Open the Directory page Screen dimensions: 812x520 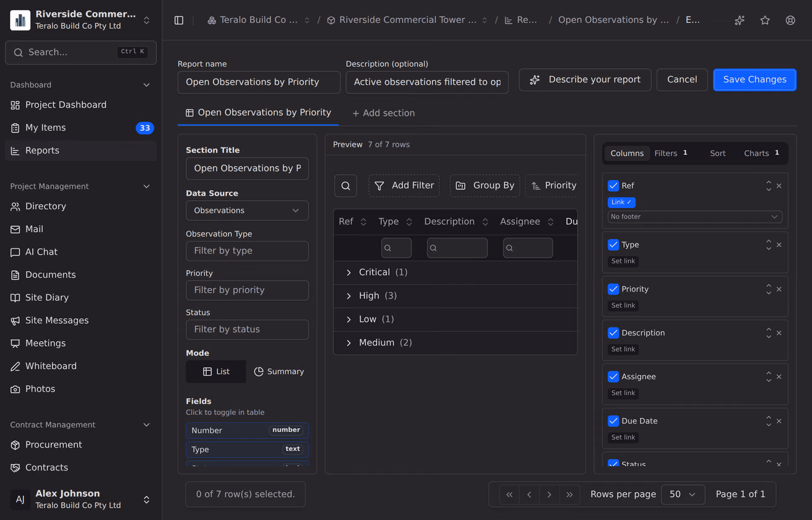coord(80,206)
